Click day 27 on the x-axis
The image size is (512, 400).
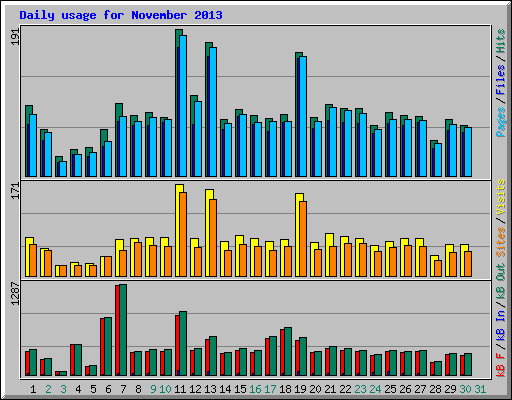[420, 389]
